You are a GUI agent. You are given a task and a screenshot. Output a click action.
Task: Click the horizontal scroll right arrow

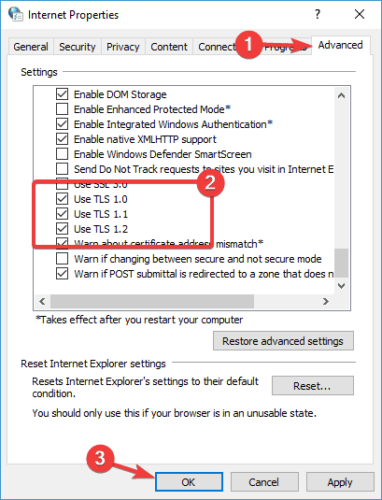coord(326,301)
